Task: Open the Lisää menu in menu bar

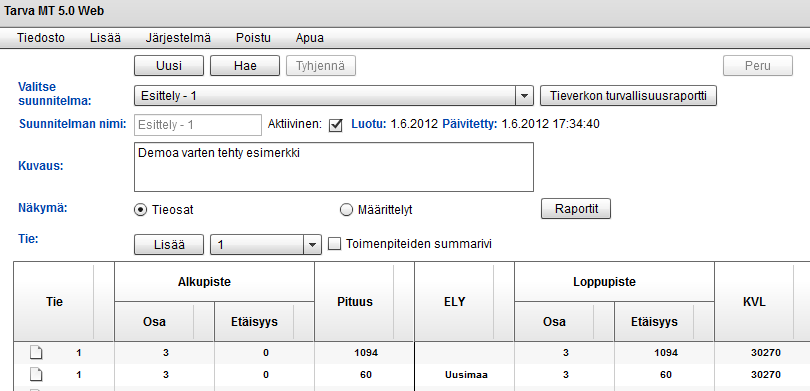Action: click(x=105, y=38)
